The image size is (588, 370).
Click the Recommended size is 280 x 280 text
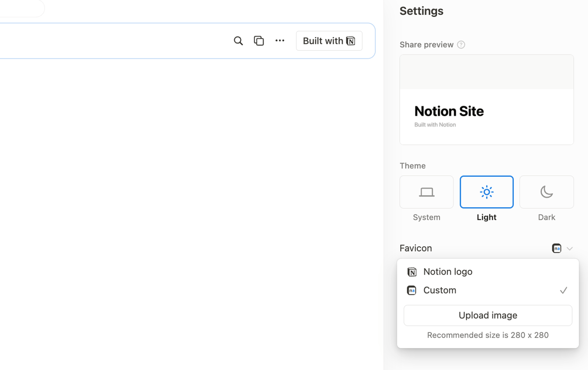click(488, 335)
